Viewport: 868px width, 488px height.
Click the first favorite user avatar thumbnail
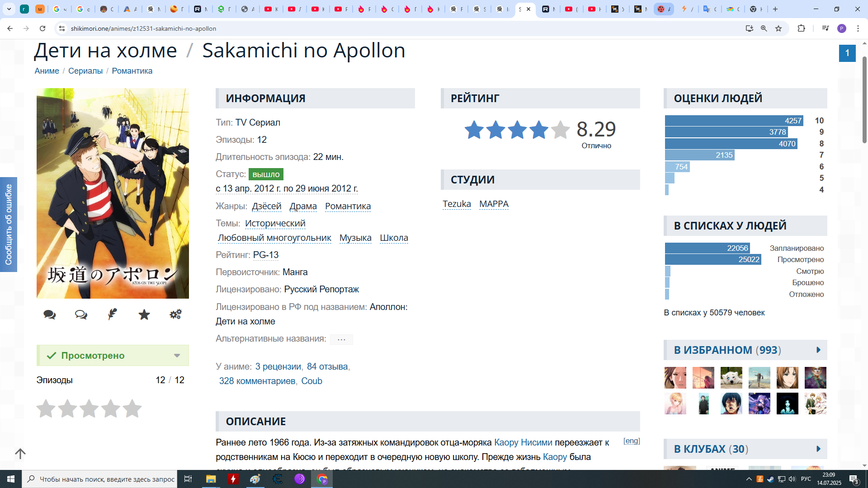[675, 378]
